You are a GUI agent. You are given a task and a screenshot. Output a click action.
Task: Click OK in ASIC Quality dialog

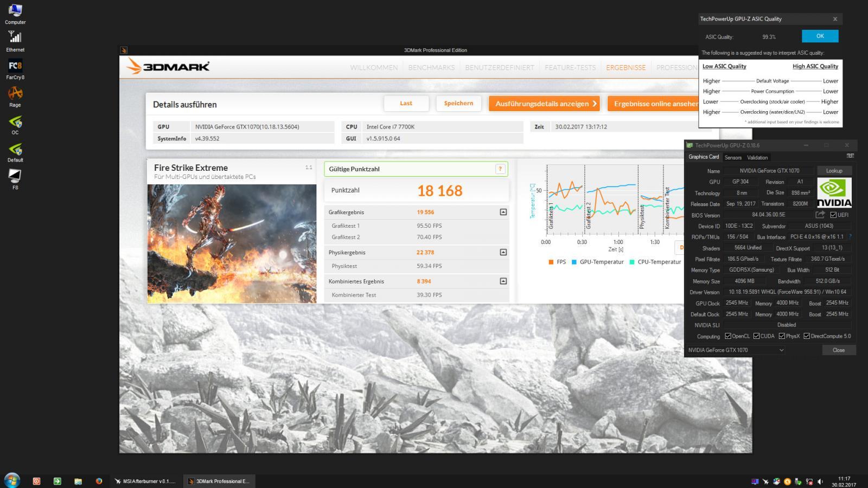pyautogui.click(x=820, y=36)
